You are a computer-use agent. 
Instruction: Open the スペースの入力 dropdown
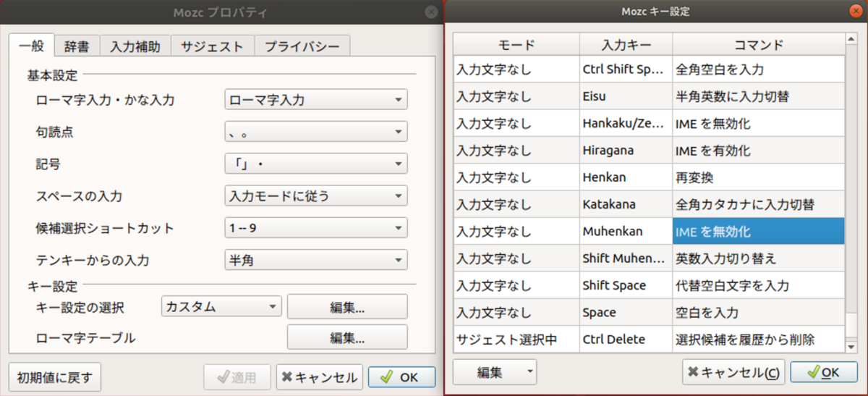coord(316,195)
